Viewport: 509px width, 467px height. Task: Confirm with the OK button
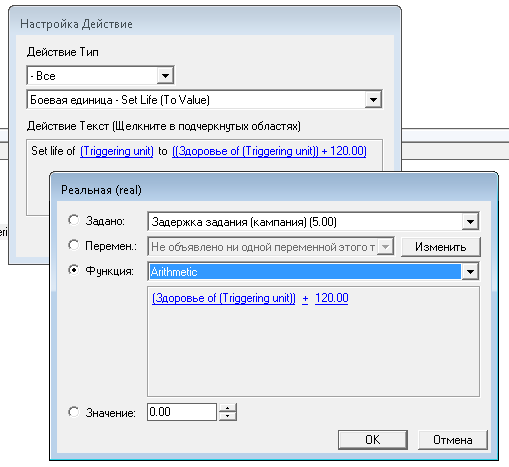(x=373, y=440)
